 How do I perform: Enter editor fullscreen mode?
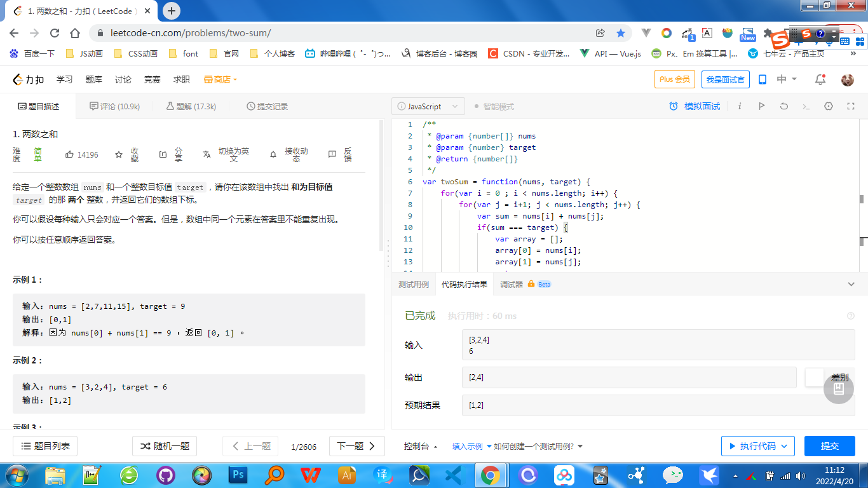click(851, 106)
